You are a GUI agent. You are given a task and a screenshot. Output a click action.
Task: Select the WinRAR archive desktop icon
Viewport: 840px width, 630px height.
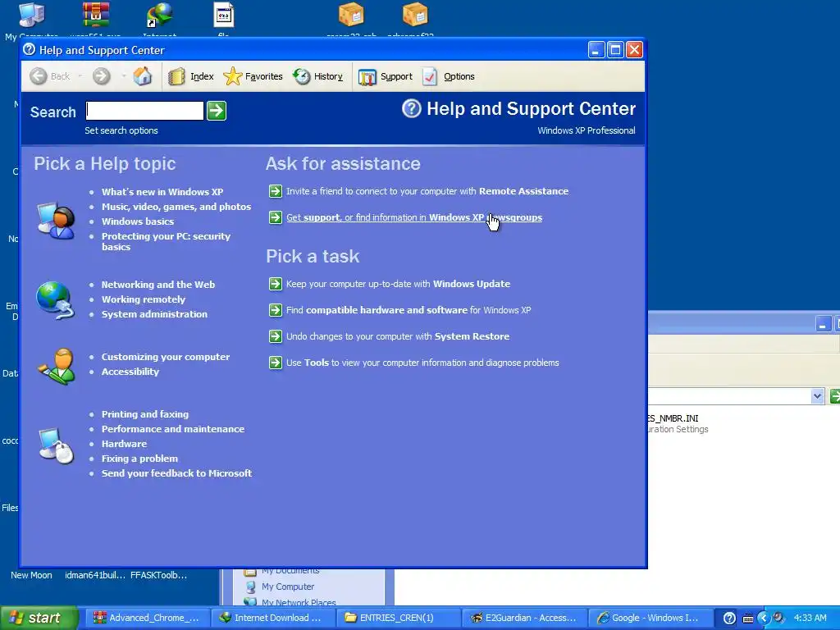click(x=96, y=21)
